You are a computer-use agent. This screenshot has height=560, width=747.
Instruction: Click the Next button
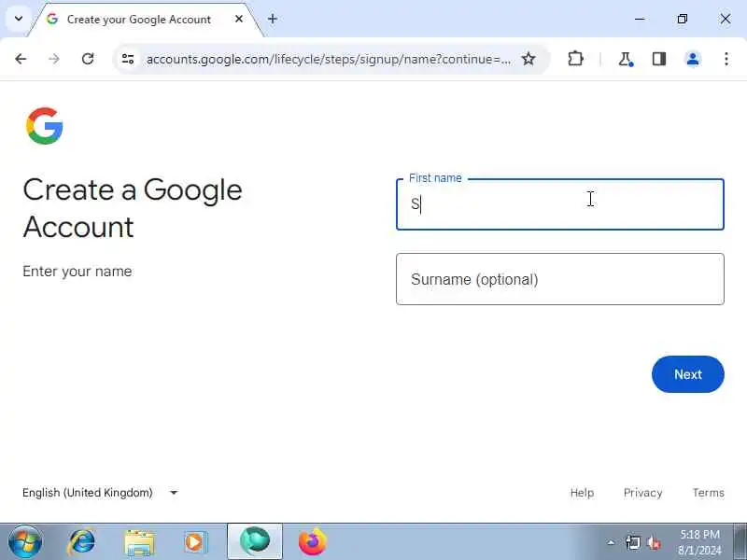[687, 374]
